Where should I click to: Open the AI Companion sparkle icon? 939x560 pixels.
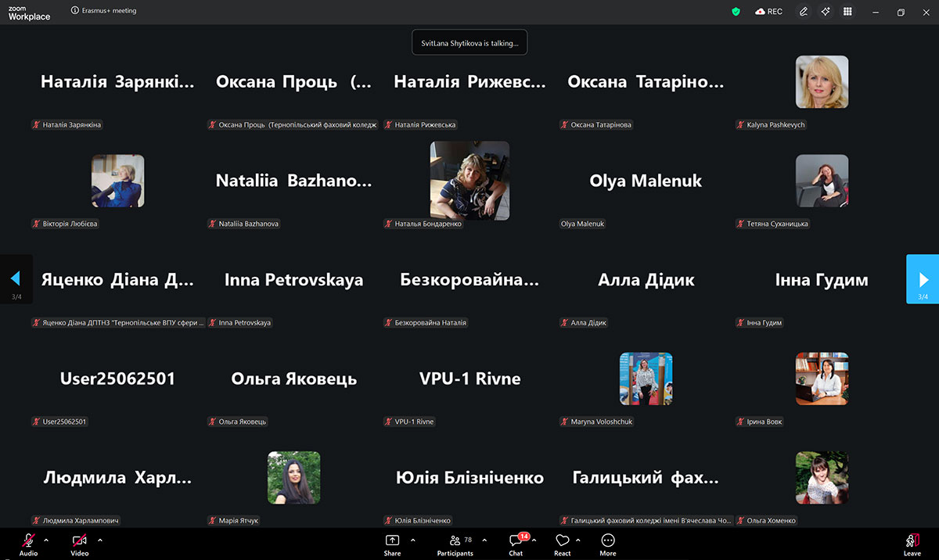click(826, 12)
